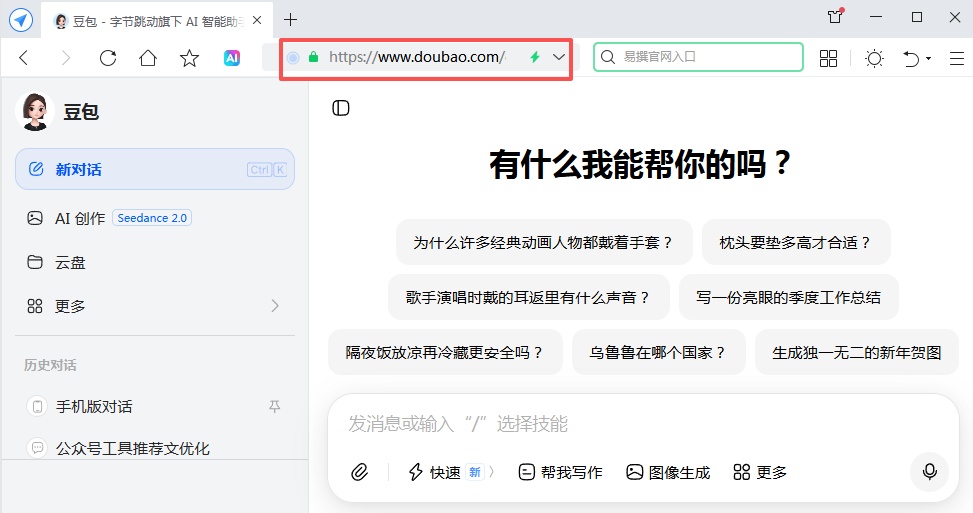Click the 豆包 name in the sidebar header

point(81,112)
